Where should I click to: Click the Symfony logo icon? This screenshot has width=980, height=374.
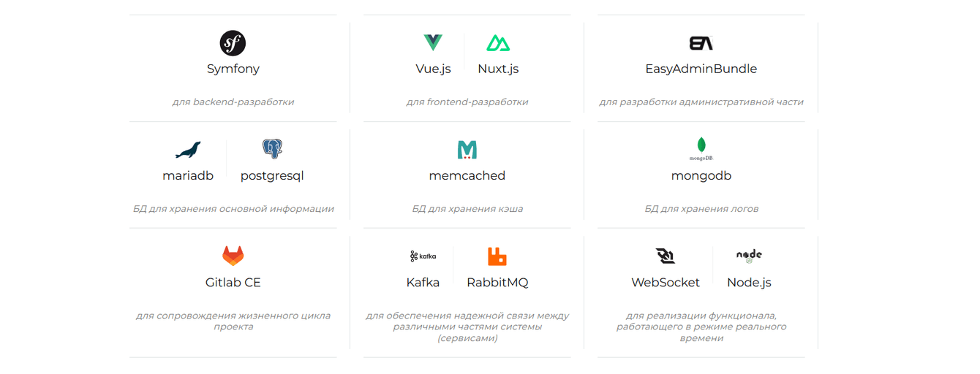coord(233,43)
